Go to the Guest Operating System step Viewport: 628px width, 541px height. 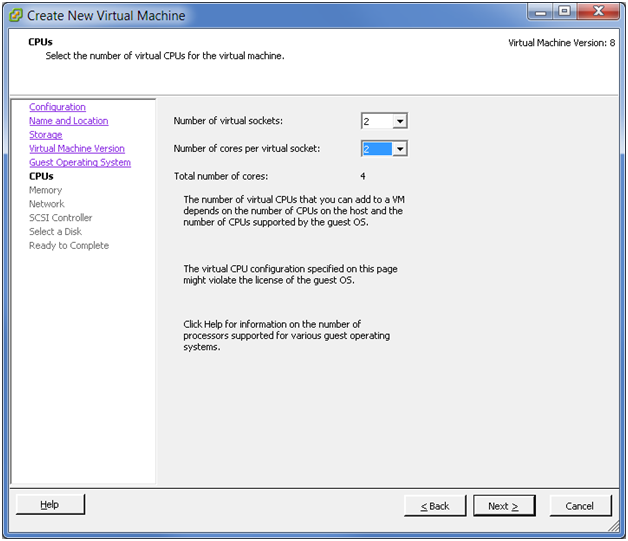tap(80, 163)
